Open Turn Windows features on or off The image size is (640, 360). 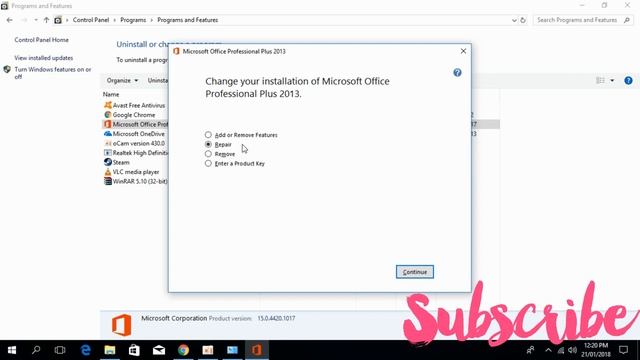tap(53, 73)
